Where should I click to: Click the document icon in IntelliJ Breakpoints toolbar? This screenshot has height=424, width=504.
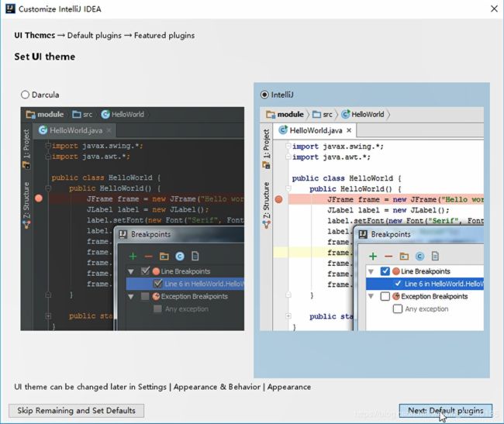pos(435,257)
